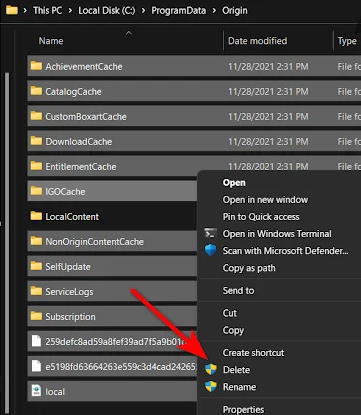The image size is (361, 415).
Task: Expand the chevron before This PC
Action: [25, 10]
